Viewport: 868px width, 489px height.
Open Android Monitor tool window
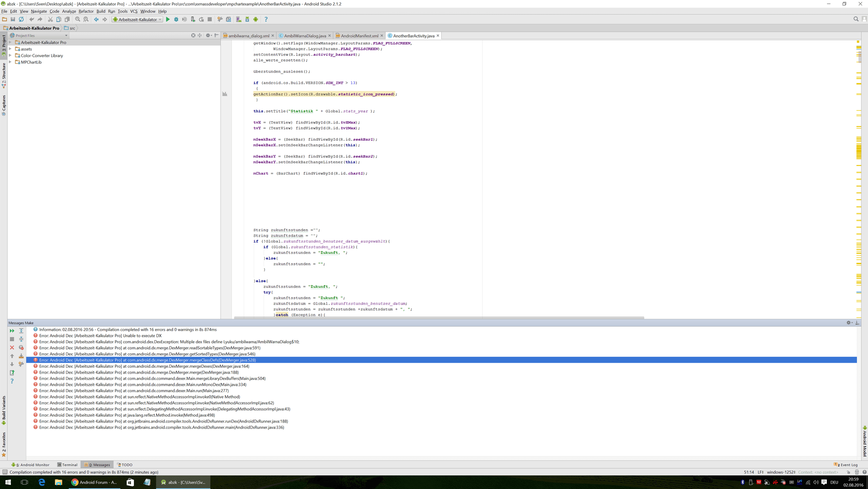(30, 465)
